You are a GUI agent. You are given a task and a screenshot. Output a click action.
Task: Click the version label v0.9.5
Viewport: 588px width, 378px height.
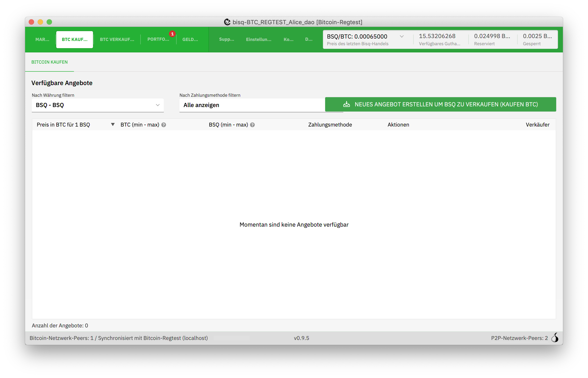pos(301,338)
